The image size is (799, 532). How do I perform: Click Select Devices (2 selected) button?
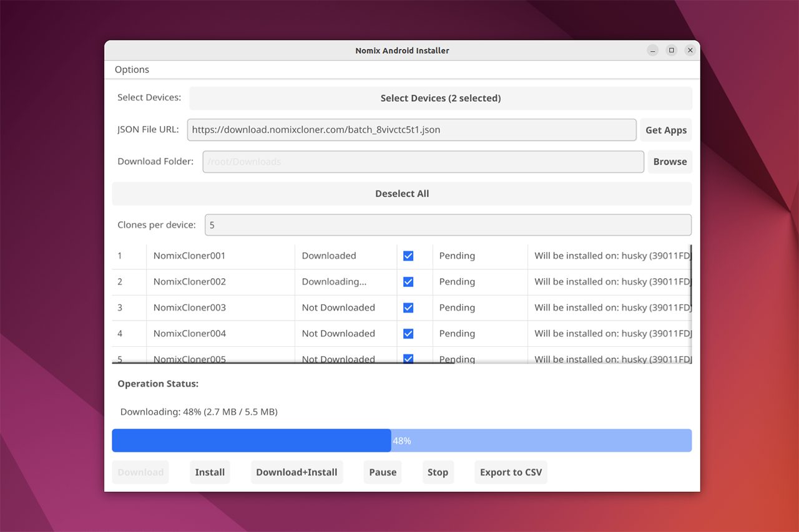point(441,99)
